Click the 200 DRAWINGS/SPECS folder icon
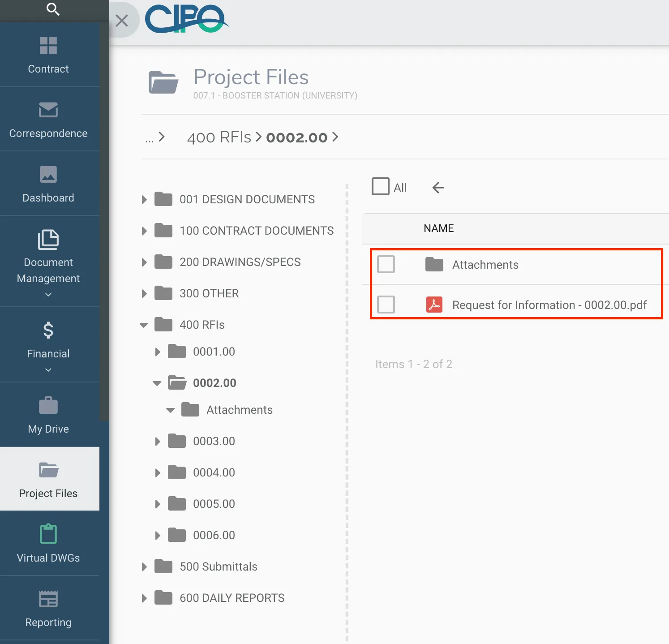The image size is (669, 644). (163, 262)
